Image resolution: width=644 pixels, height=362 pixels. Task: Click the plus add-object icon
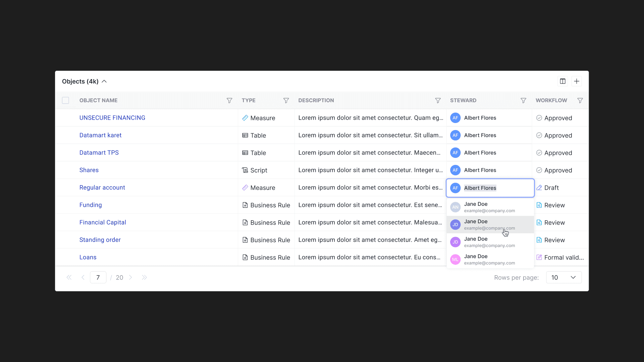click(577, 81)
